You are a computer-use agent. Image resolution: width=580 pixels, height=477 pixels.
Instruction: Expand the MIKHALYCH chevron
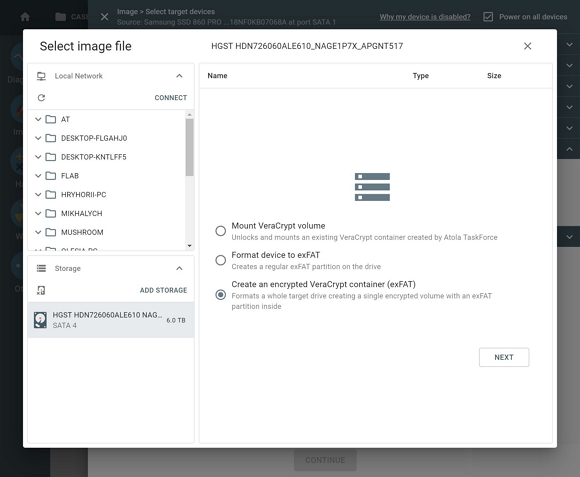click(38, 213)
